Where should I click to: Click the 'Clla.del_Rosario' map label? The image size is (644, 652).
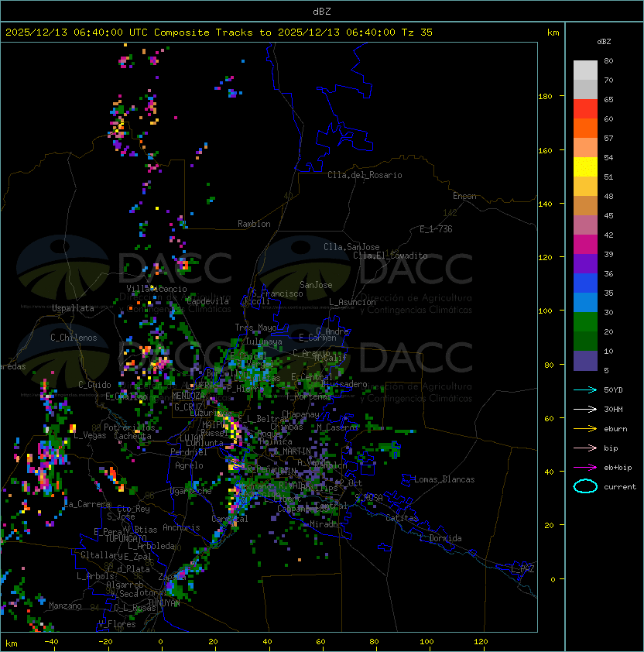tap(365, 175)
